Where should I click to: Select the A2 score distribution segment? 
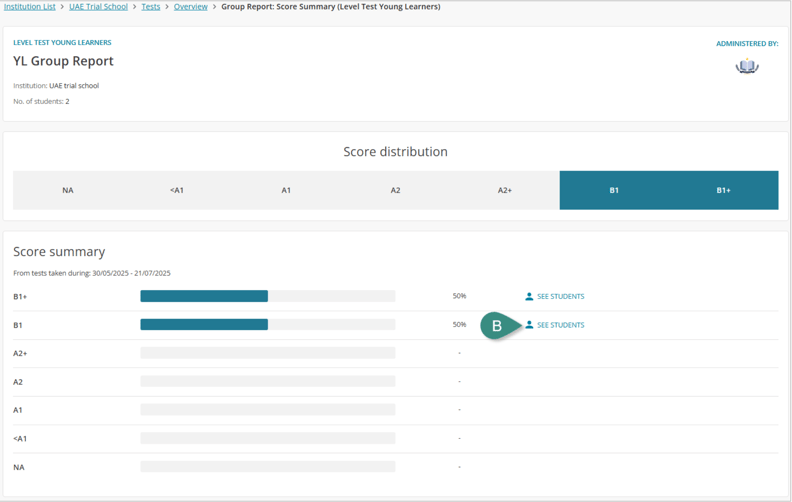click(x=395, y=190)
